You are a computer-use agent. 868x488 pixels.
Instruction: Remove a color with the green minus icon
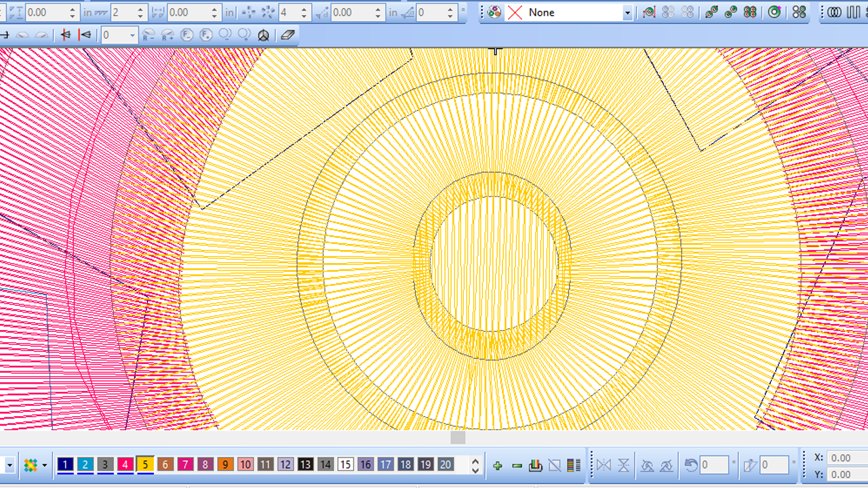tap(517, 466)
